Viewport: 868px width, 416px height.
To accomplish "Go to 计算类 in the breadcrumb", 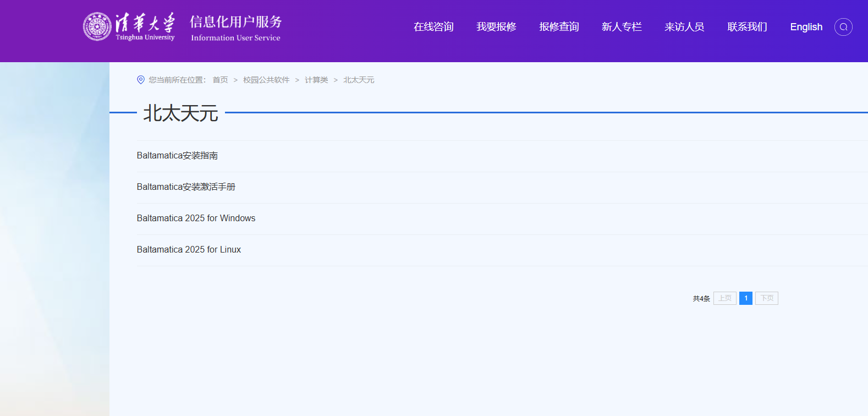I will [316, 80].
